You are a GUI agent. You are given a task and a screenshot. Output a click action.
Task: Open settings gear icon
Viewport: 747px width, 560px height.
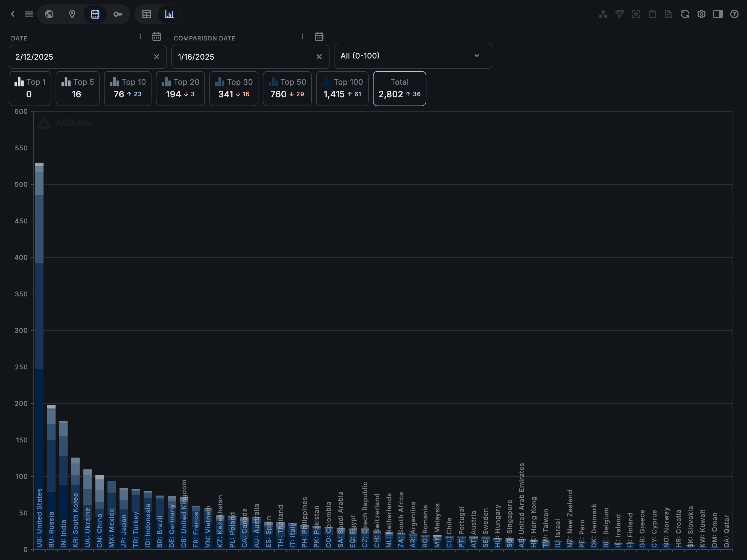tap(701, 14)
